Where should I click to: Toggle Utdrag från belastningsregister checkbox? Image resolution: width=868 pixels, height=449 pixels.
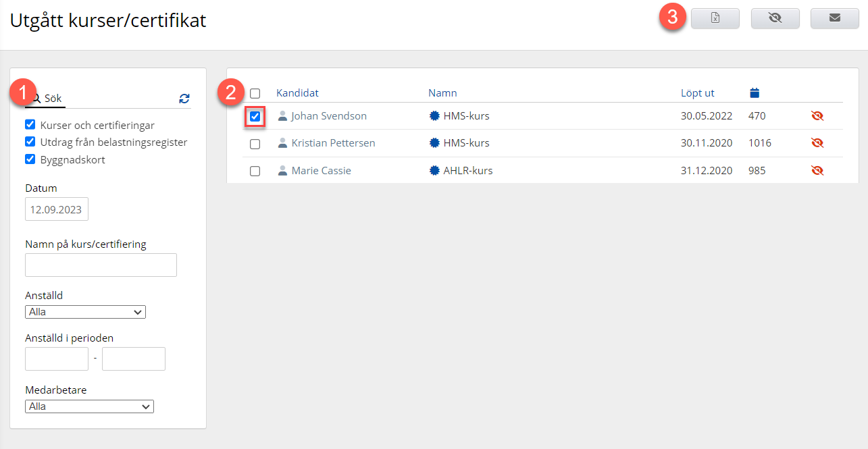pos(30,142)
